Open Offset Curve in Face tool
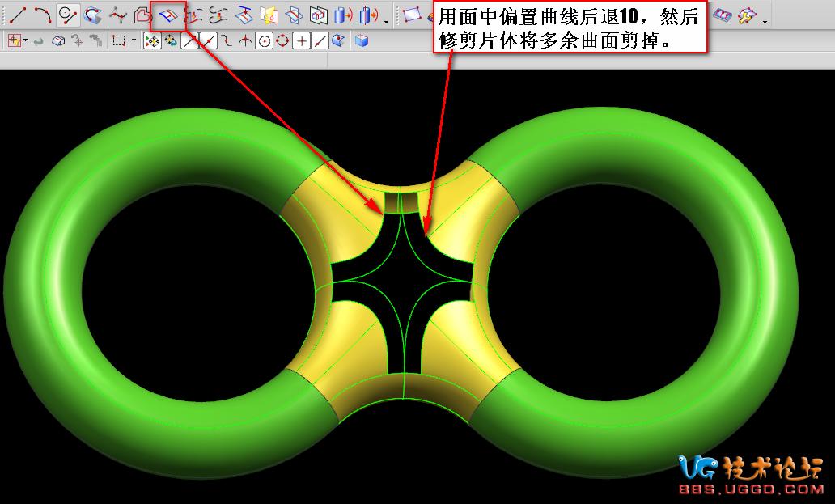Viewport: 835px width, 504px height. pyautogui.click(x=168, y=15)
